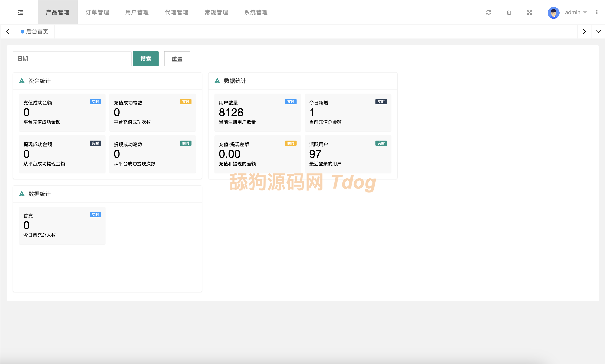
Task: Open the 用户管理 menu
Action: [137, 12]
